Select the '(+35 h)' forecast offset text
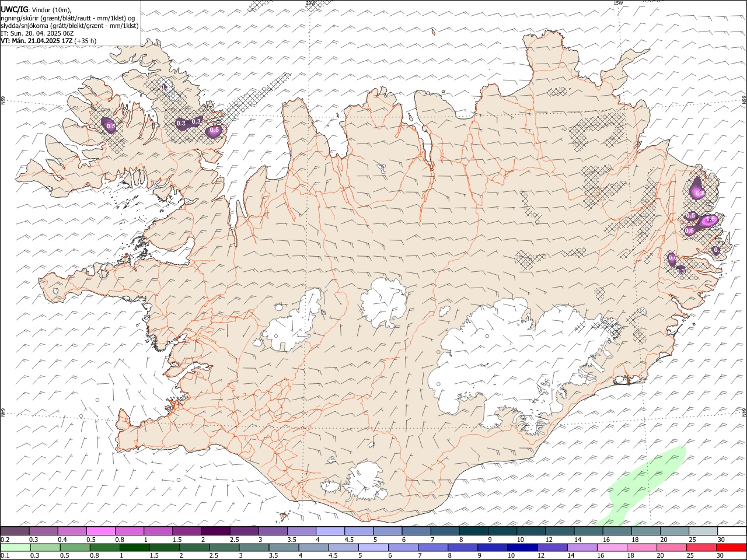The width and height of the screenshot is (747, 560). (x=85, y=41)
